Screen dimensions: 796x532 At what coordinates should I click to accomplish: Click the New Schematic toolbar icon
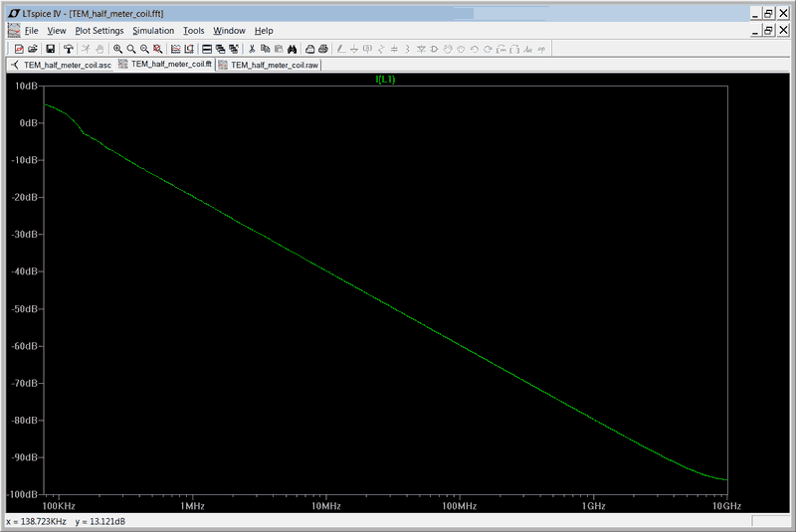18,48
